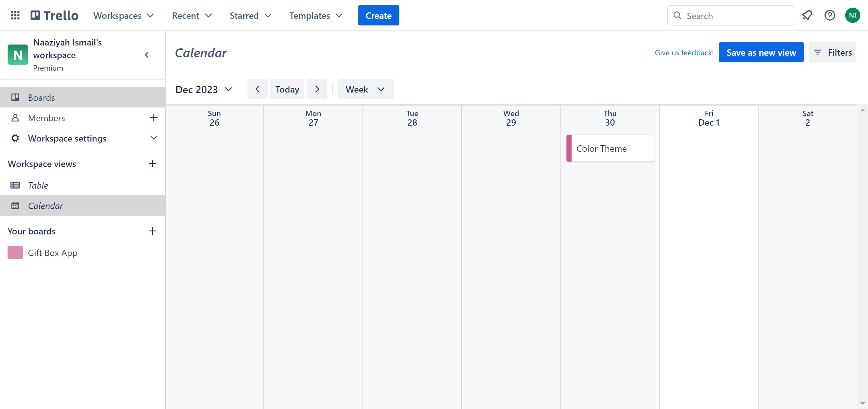Image resolution: width=868 pixels, height=409 pixels.
Task: Go to the next week arrow
Action: [317, 89]
